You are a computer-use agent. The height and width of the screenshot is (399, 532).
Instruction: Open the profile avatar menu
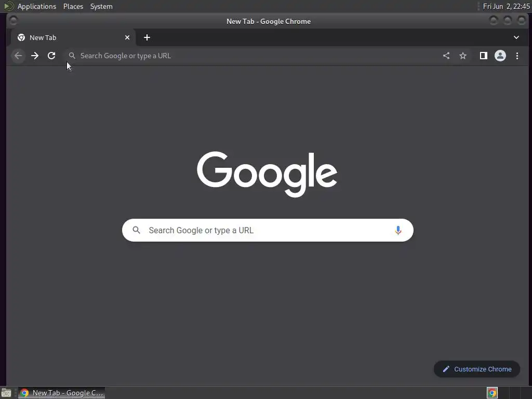coord(500,56)
